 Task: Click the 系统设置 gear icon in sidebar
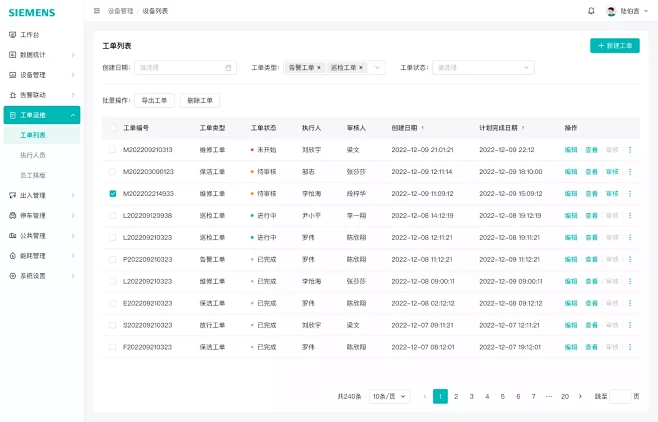13,276
